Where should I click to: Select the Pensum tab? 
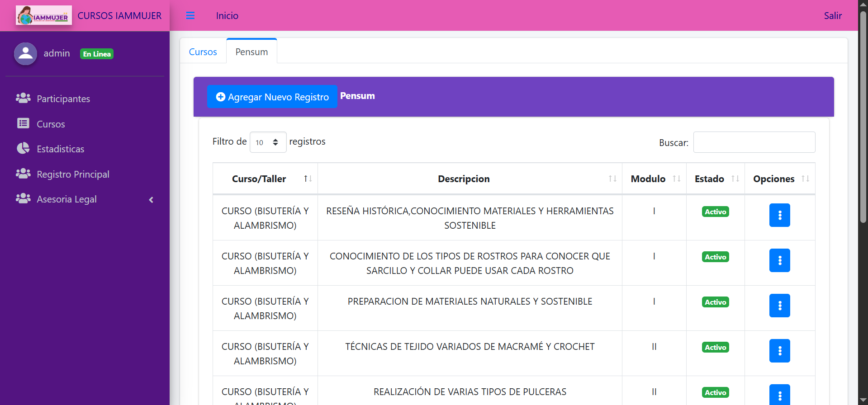pos(251,52)
